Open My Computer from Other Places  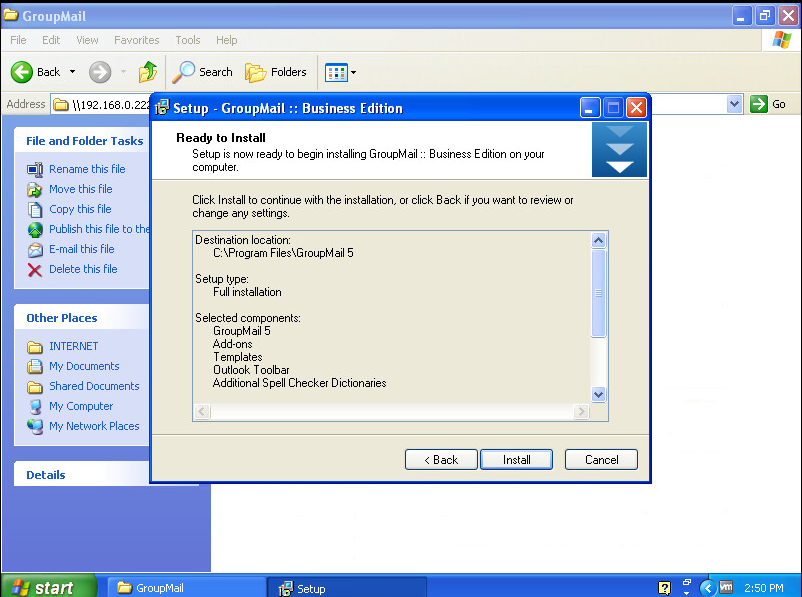(x=81, y=406)
